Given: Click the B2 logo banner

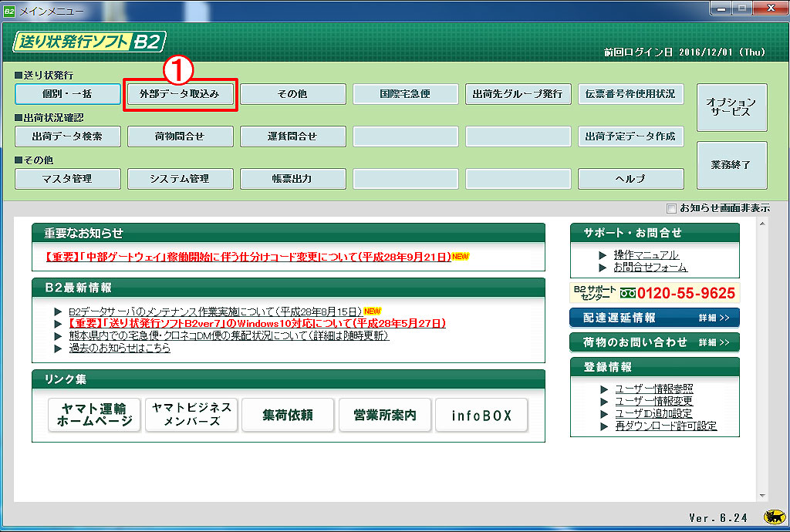Looking at the screenshot, I should tap(88, 42).
